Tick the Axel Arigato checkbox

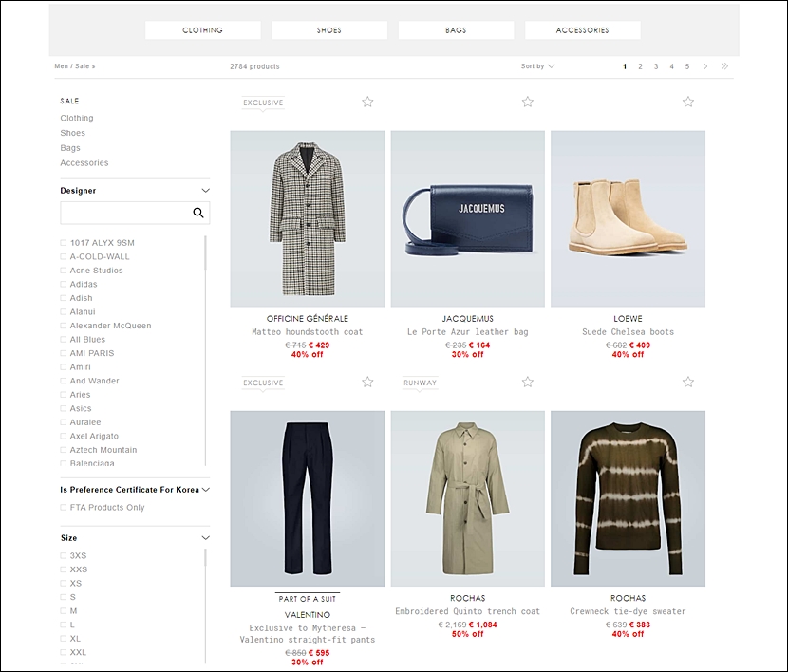point(64,437)
